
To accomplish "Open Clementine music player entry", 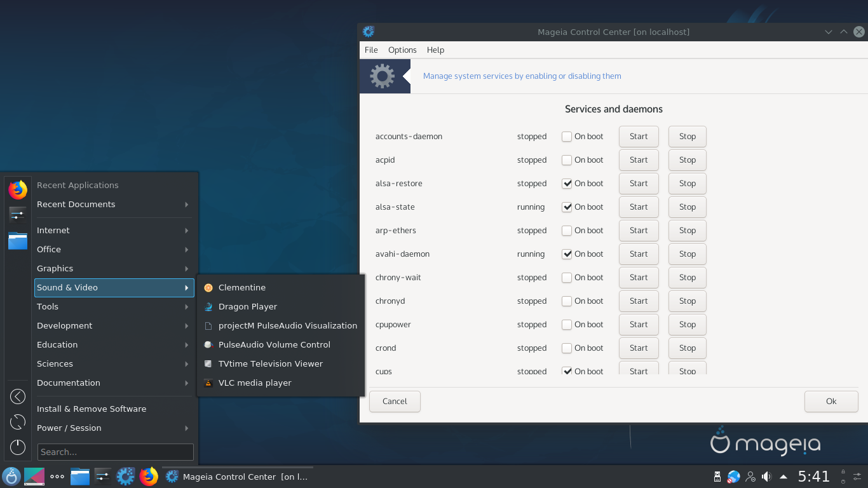I will click(241, 288).
